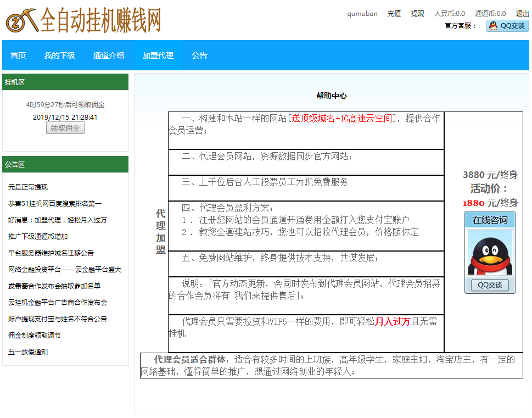Open announcement 好消息：加盟代理，轻松月入过万
This screenshot has width=532, height=418.
pyautogui.click(x=57, y=220)
